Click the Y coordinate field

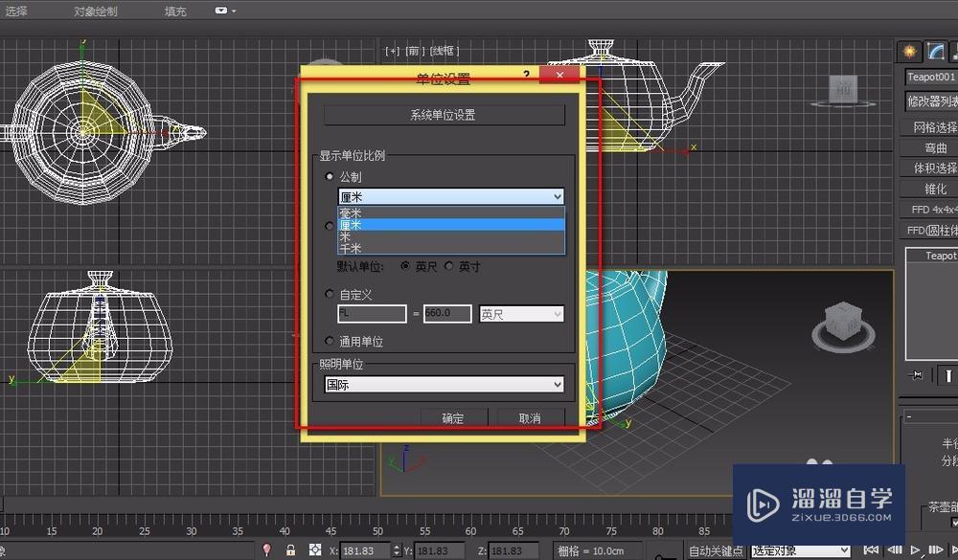(x=440, y=550)
